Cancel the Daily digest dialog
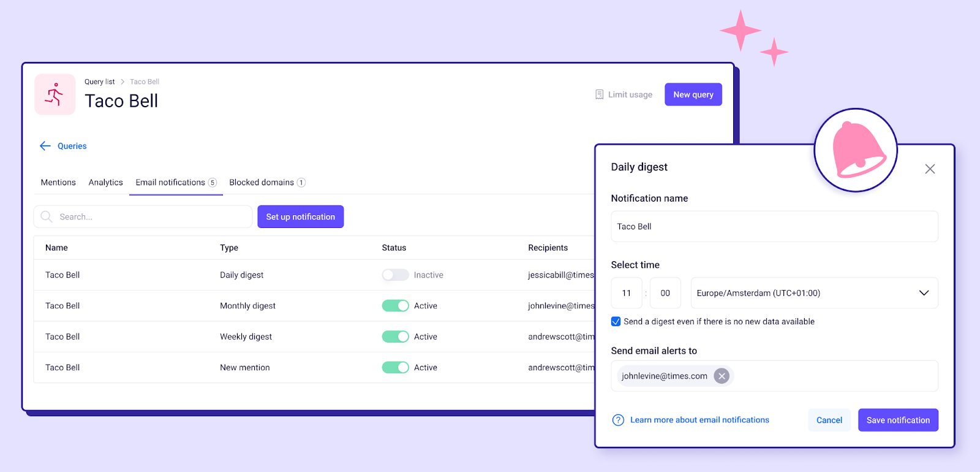Screen dimensions: 980x472 829,420
